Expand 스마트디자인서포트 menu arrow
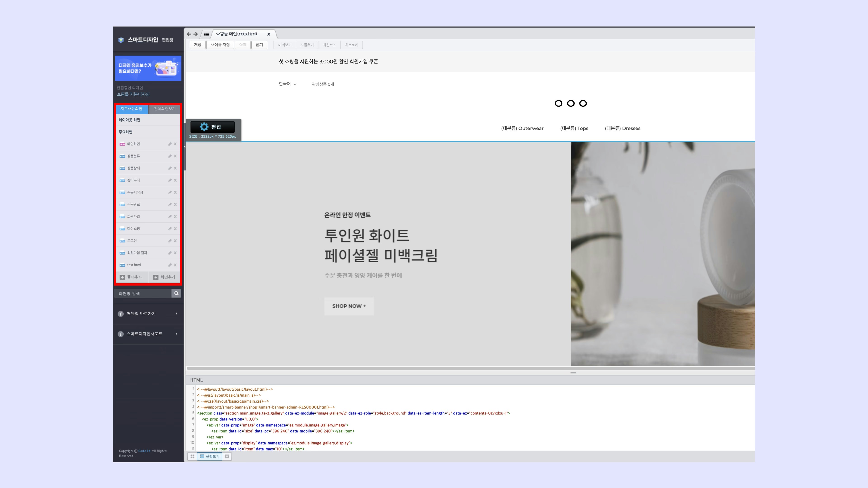 click(x=176, y=334)
